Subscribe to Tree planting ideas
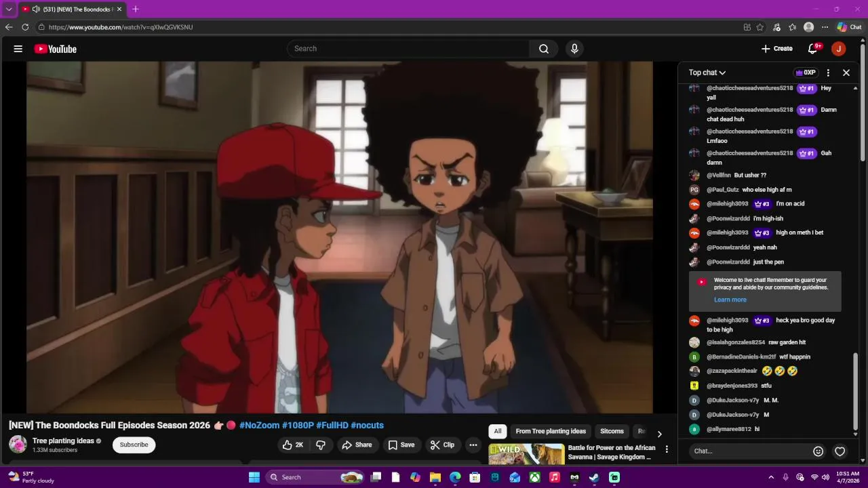Viewport: 868px width, 488px height. tap(134, 445)
